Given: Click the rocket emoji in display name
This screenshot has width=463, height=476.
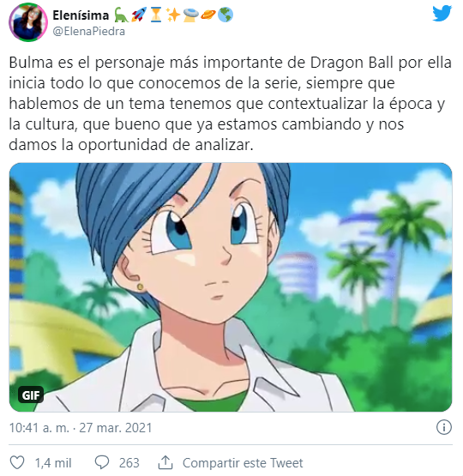Looking at the screenshot, I should click(139, 15).
